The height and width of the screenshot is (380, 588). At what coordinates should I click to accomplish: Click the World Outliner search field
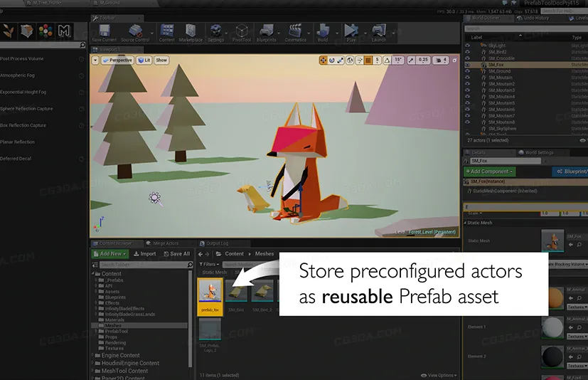pos(525,28)
